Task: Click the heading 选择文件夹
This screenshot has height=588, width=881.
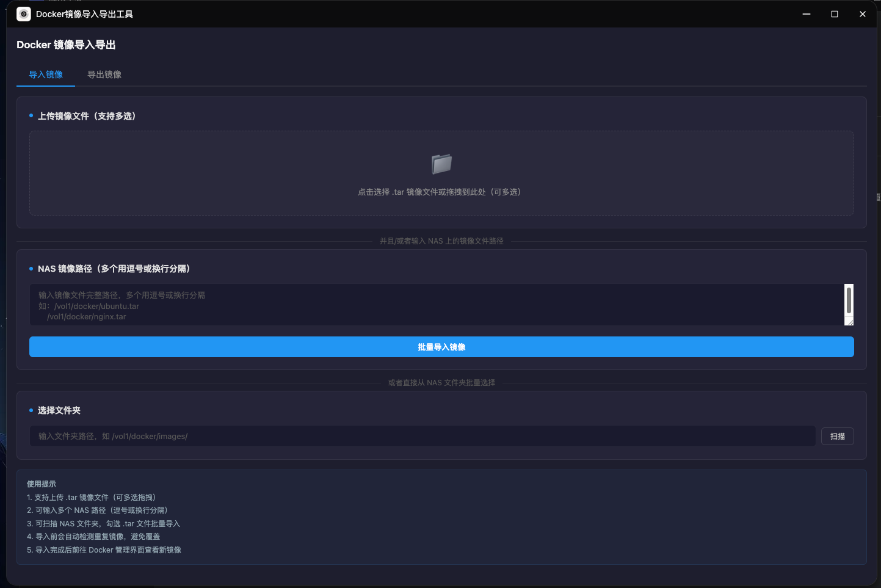Action: point(59,410)
